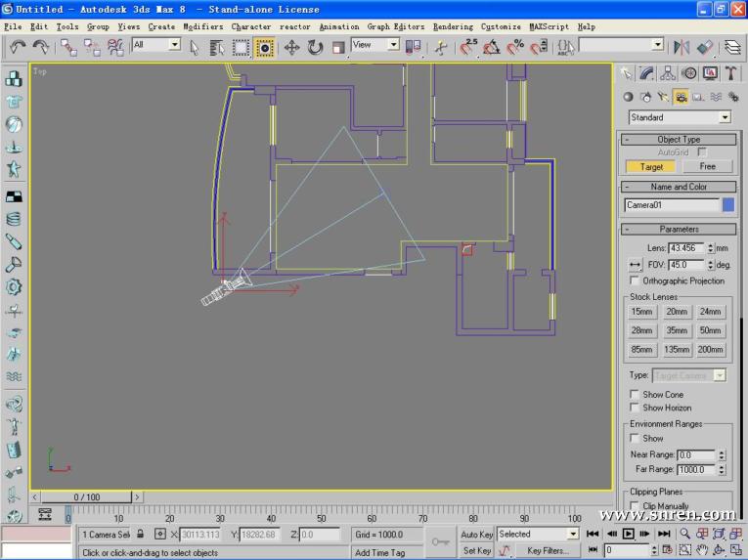Choose the 35mm stock lens button
Screen dimensions: 748x560
pos(677,330)
